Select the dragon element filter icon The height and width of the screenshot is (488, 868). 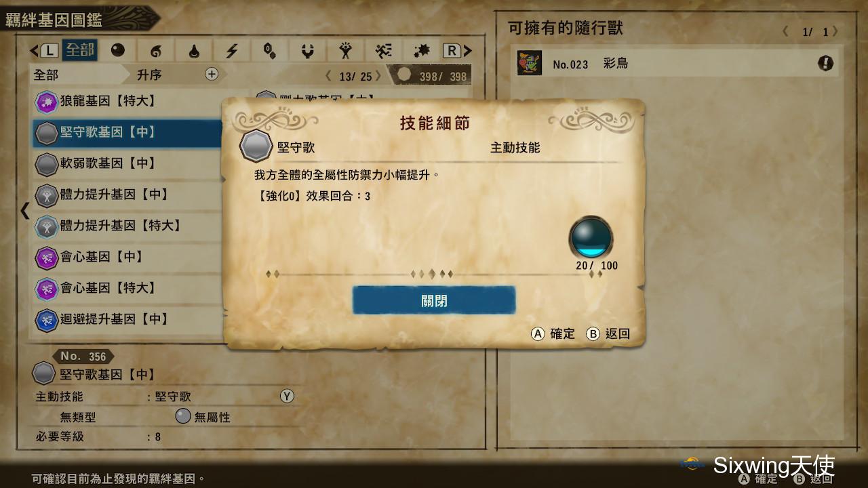coord(308,51)
